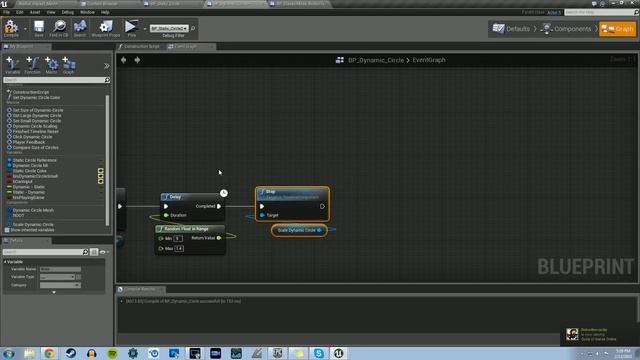Click the Compile toolbar button

coord(11,29)
